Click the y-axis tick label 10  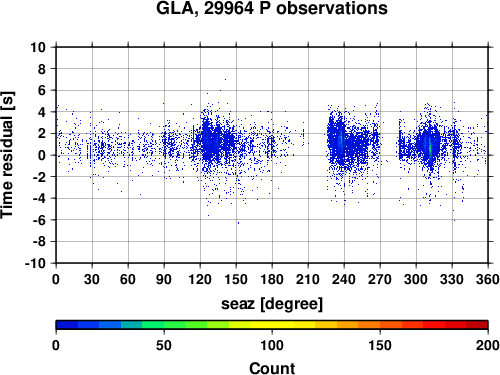pos(38,47)
